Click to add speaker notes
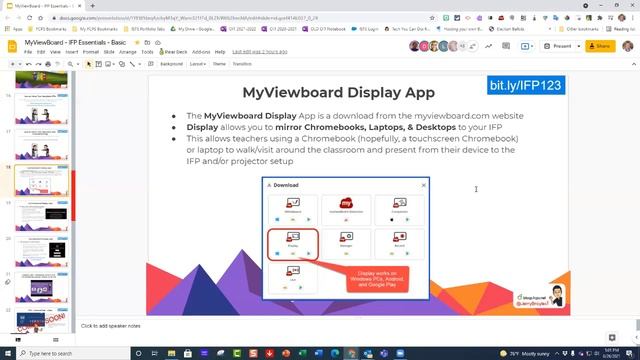Image resolution: width=640 pixels, height=360 pixels. [111, 326]
